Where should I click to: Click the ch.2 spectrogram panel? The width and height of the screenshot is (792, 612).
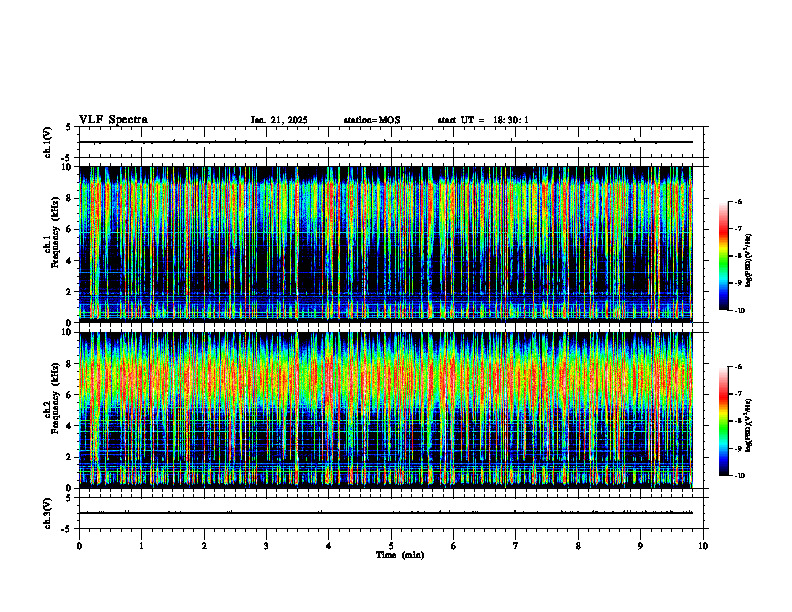(x=385, y=410)
